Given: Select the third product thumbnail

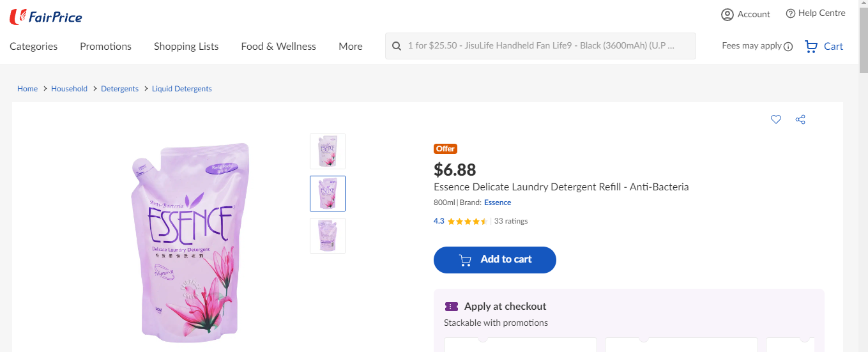Looking at the screenshot, I should [328, 236].
